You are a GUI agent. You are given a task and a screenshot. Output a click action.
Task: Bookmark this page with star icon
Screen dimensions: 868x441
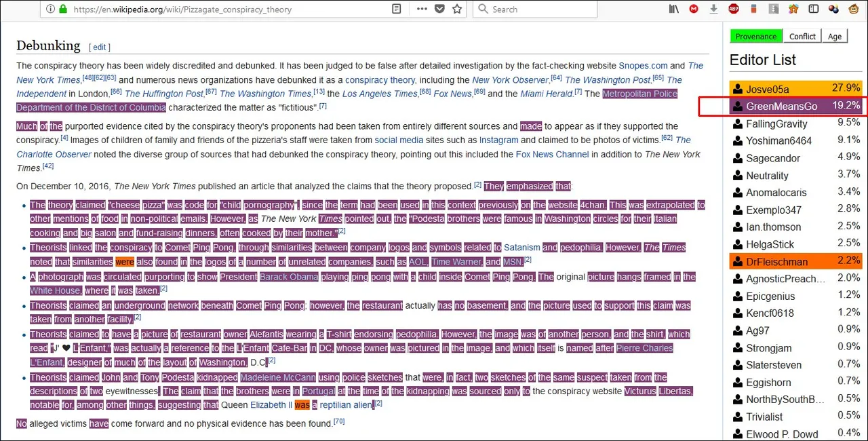coord(457,9)
